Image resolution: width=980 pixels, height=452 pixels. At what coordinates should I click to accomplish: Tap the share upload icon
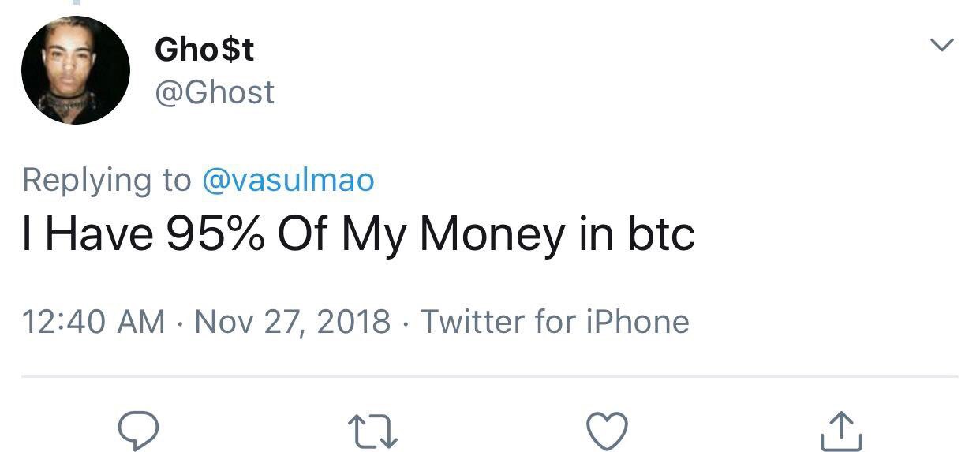841,431
